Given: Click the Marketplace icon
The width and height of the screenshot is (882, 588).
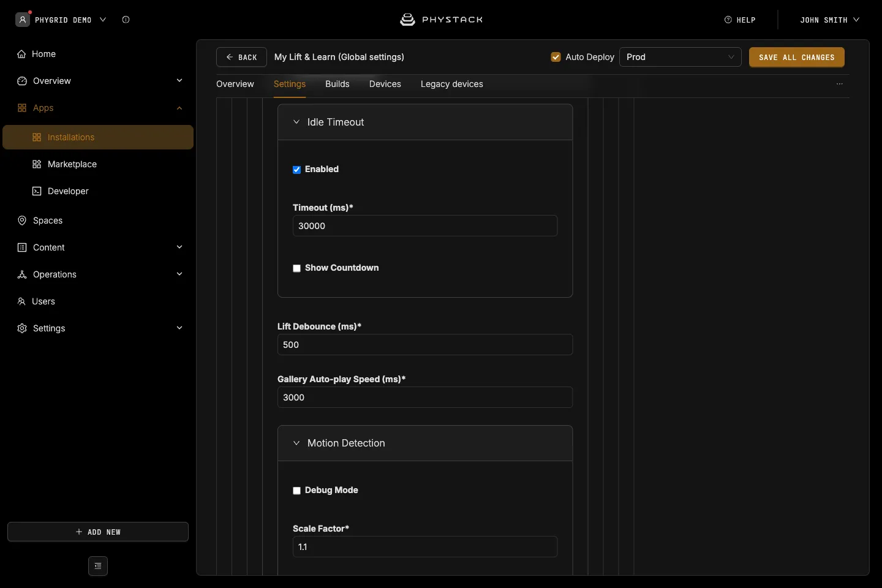Looking at the screenshot, I should click(x=37, y=164).
